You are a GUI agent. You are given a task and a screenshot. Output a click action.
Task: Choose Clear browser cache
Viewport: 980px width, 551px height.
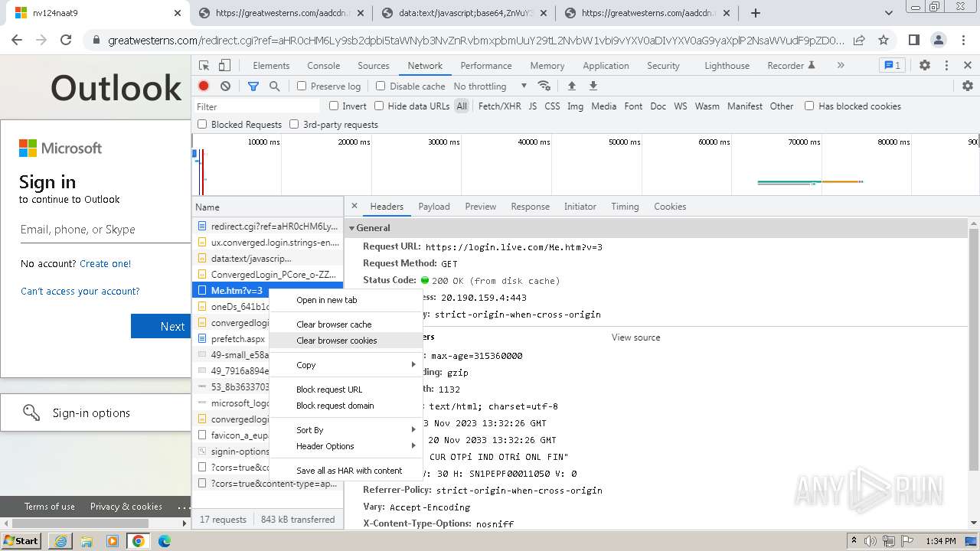[346, 324]
